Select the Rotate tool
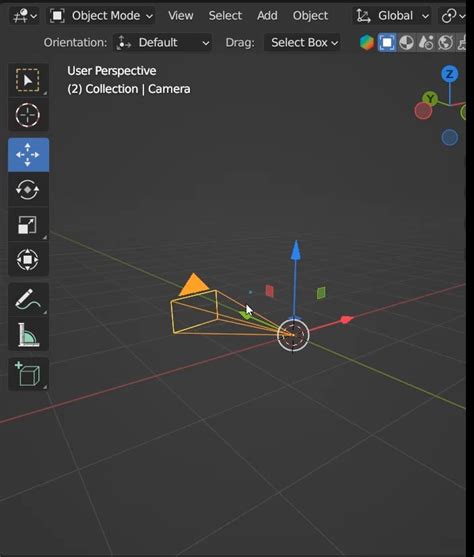This screenshot has height=557, width=474. (x=28, y=190)
